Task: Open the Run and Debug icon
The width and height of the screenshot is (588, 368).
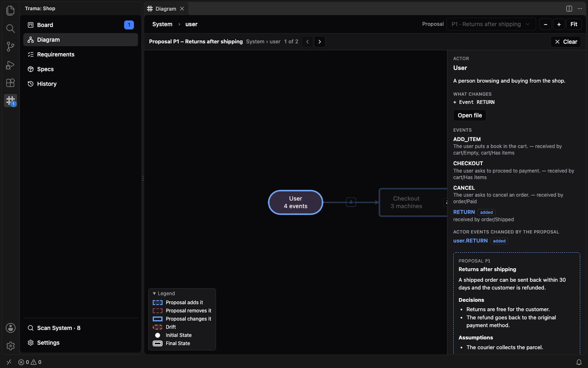Action: point(11,65)
